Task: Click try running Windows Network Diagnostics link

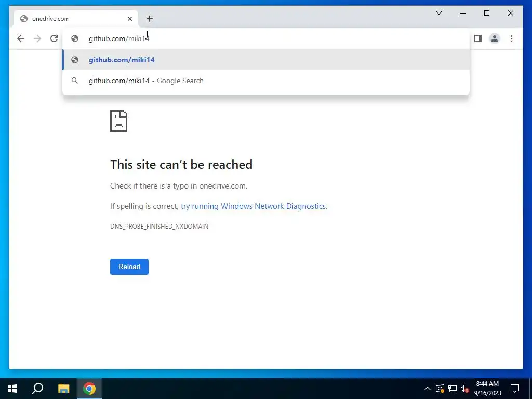Action: [254, 206]
